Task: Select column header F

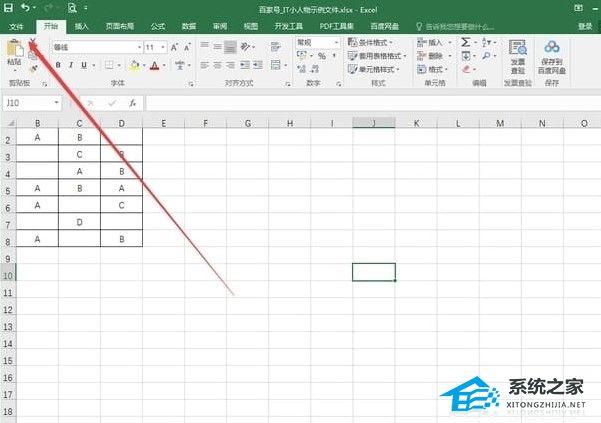Action: point(205,123)
